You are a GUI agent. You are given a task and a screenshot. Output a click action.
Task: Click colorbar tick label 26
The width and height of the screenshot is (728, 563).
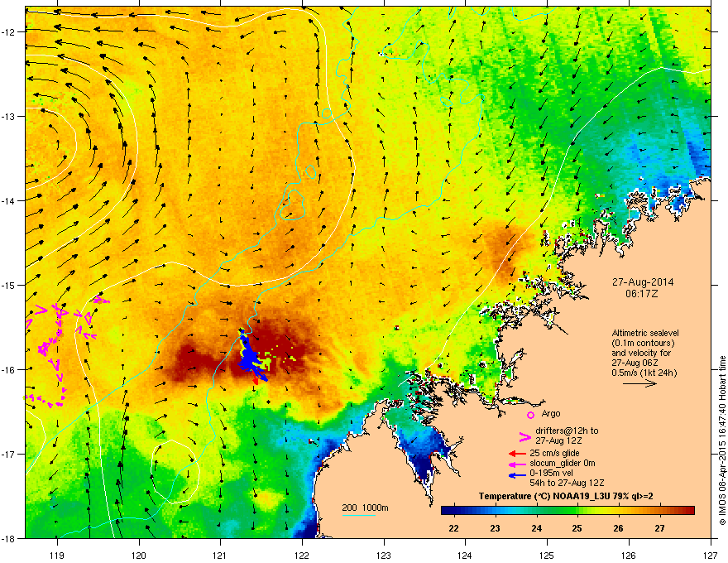pyautogui.click(x=618, y=528)
